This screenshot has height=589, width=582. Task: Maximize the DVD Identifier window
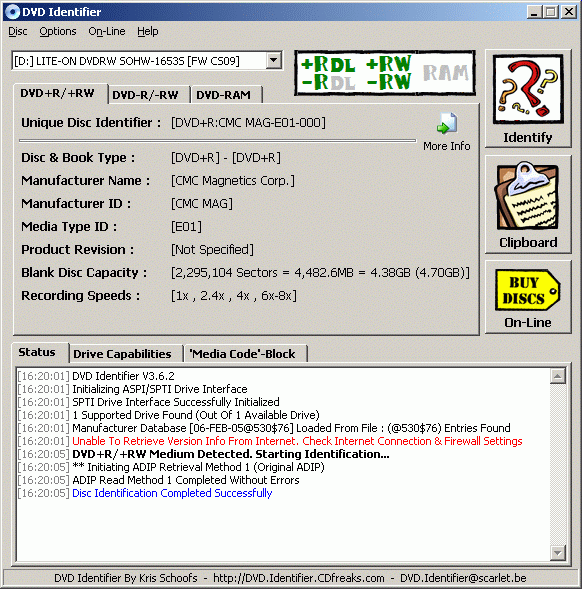click(551, 12)
